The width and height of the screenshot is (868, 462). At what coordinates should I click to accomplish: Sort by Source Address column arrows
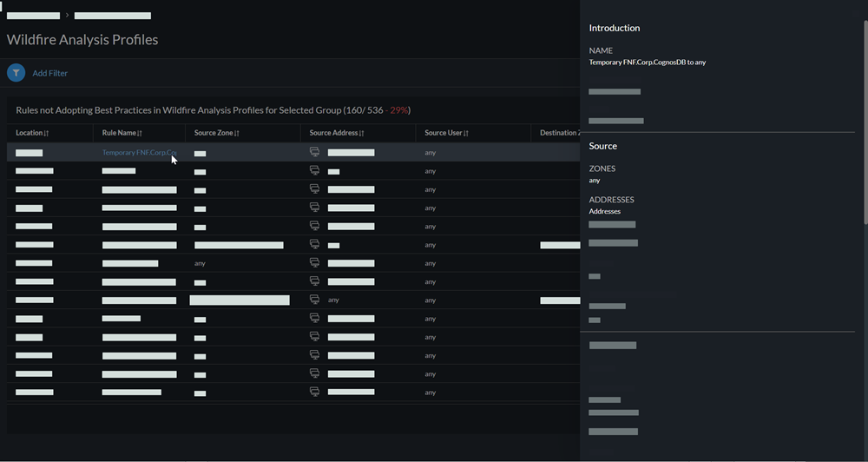pyautogui.click(x=361, y=134)
